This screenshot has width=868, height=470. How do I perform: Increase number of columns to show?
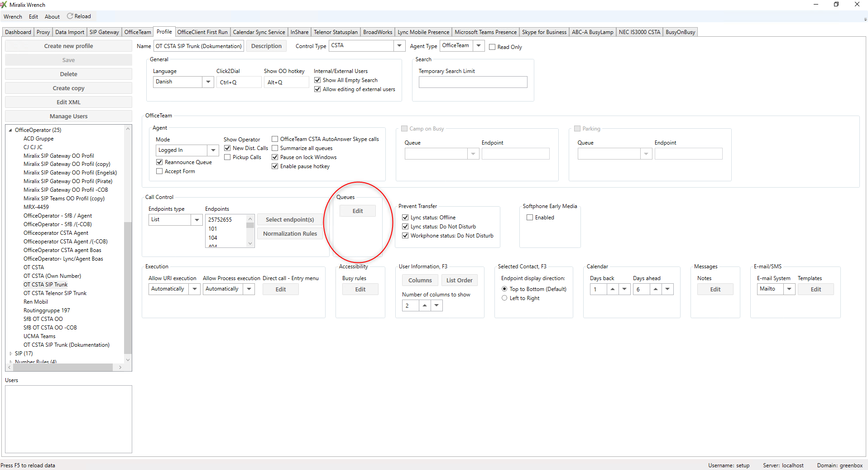tap(425, 305)
